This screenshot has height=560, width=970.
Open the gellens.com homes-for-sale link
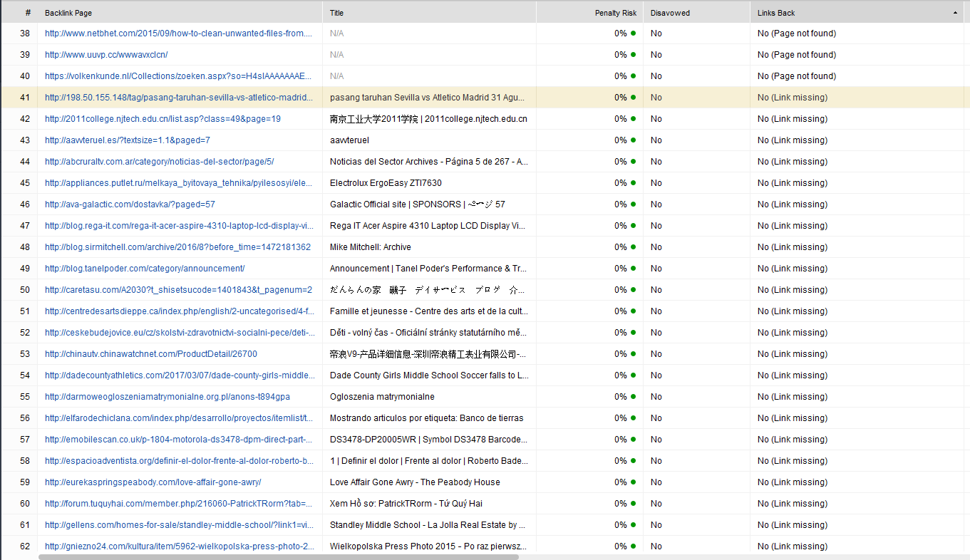tap(178, 525)
